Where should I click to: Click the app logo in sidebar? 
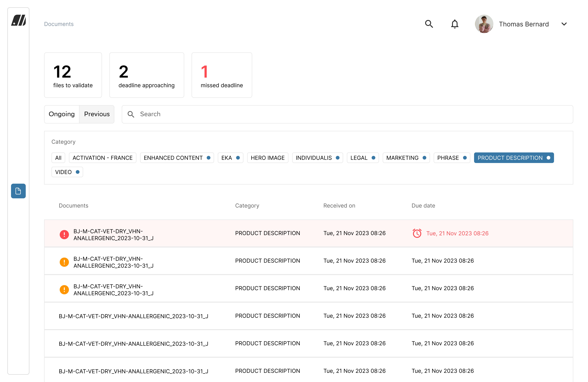(18, 20)
